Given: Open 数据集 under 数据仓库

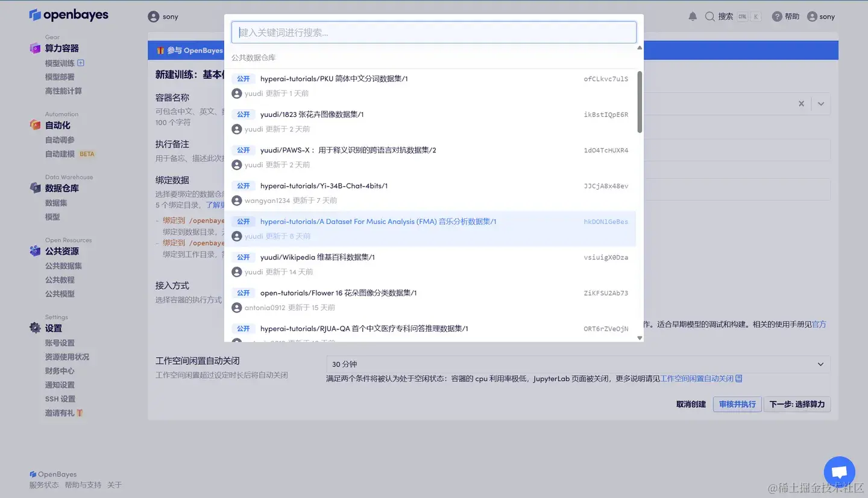Looking at the screenshot, I should 56,203.
